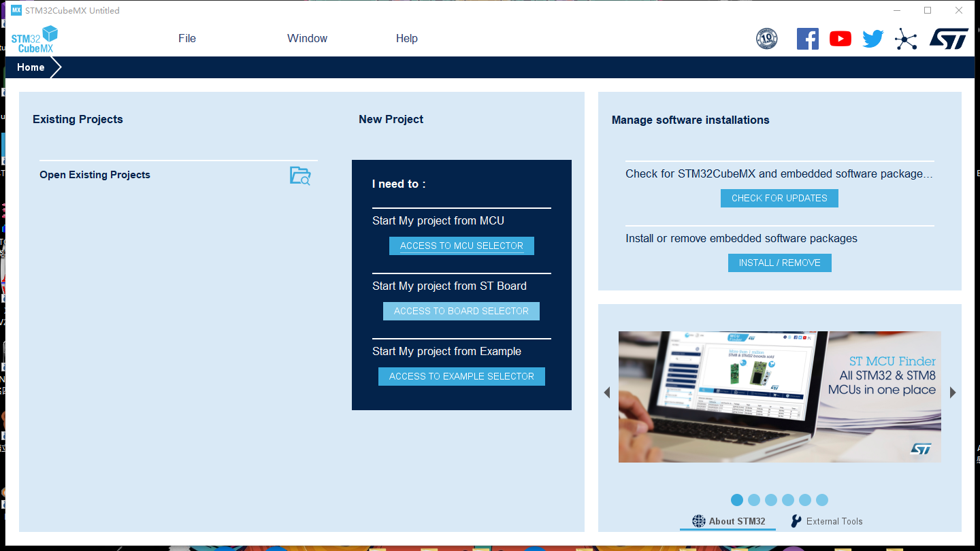This screenshot has width=980, height=551.
Task: Select the fourth carousel dot
Action: pos(788,500)
